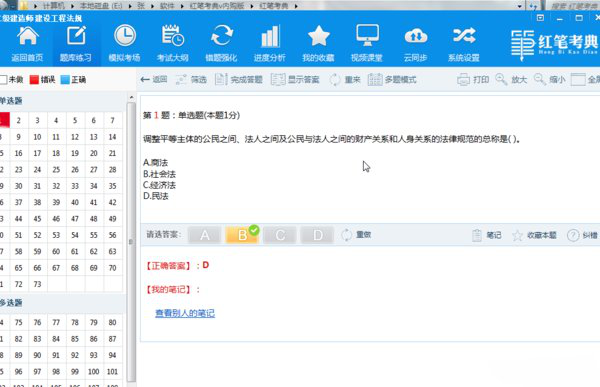Click 软件 in Explorer breadcrumb
600x387 pixels.
[x=167, y=6]
